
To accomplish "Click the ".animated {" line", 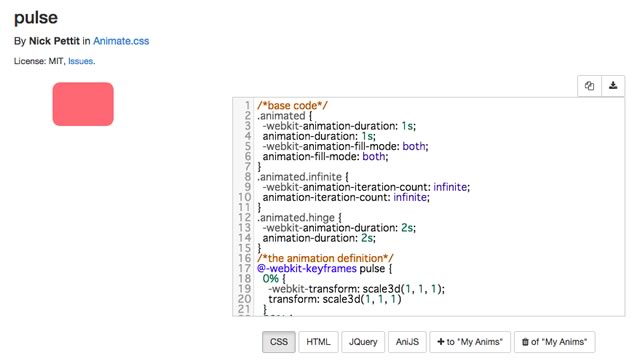I will click(x=284, y=115).
